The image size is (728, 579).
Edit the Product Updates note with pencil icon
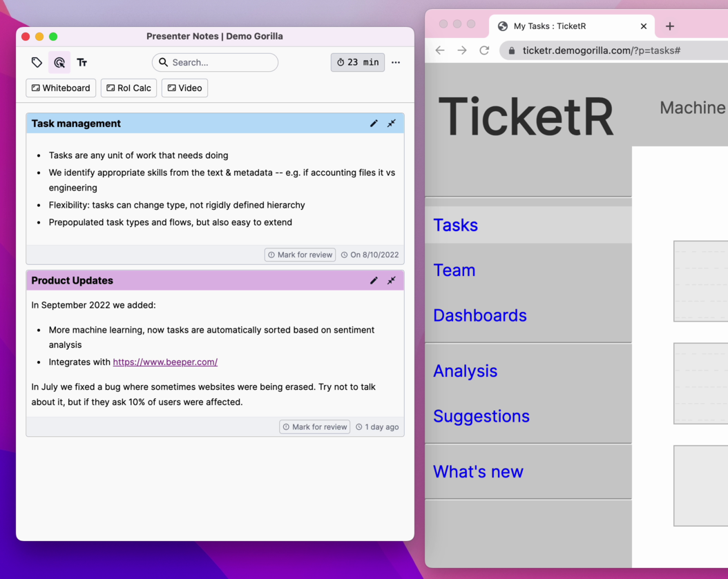pos(374,280)
